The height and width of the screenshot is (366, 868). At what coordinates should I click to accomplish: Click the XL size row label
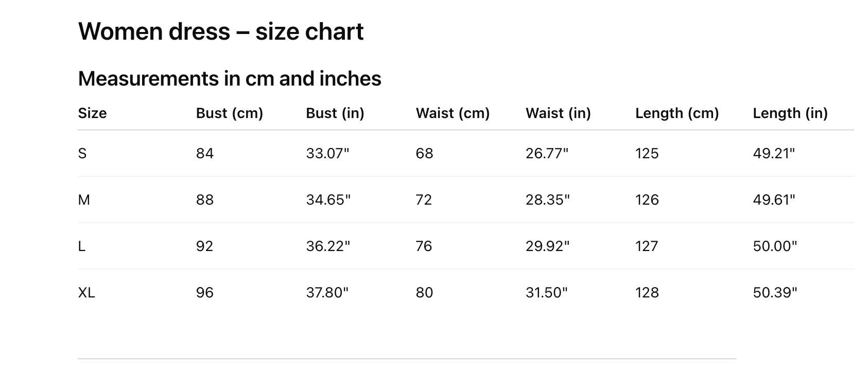[x=86, y=293]
